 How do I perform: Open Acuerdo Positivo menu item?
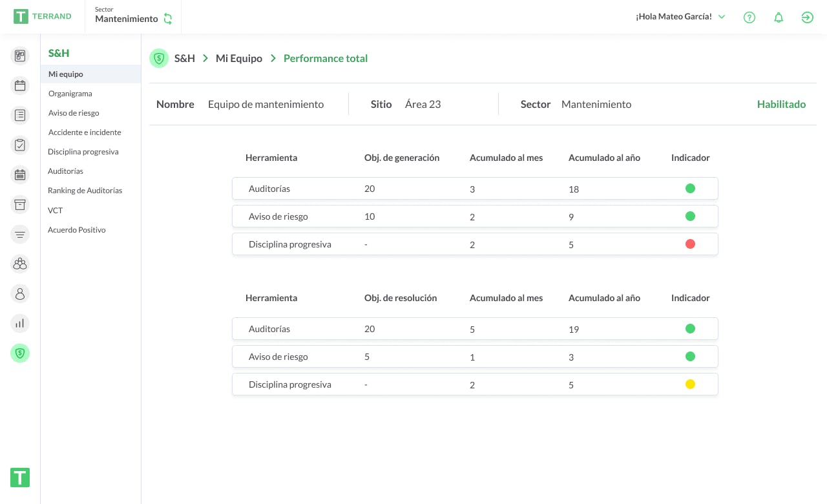click(x=77, y=230)
